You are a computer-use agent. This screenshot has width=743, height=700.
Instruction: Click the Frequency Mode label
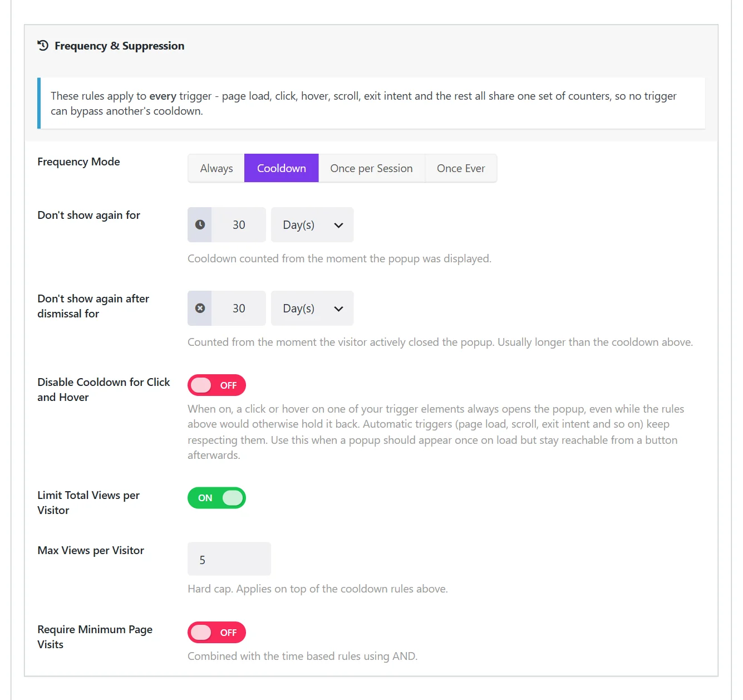click(78, 161)
